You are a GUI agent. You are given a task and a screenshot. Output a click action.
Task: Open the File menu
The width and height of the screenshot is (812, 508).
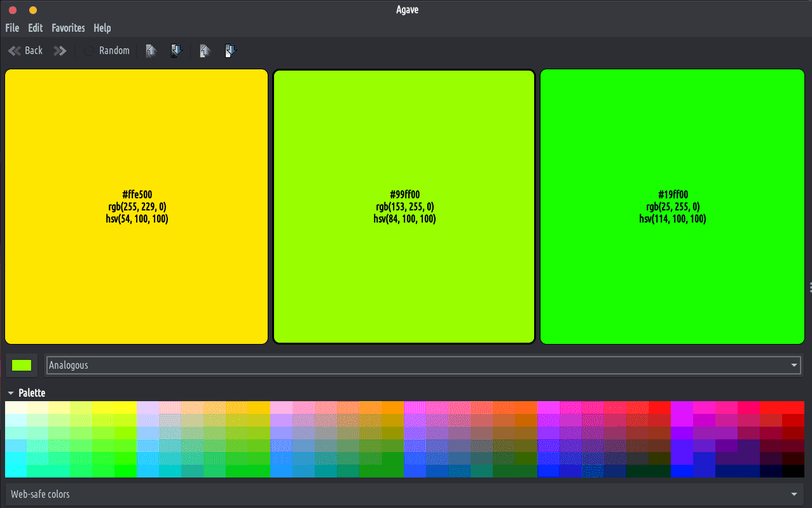click(x=12, y=28)
